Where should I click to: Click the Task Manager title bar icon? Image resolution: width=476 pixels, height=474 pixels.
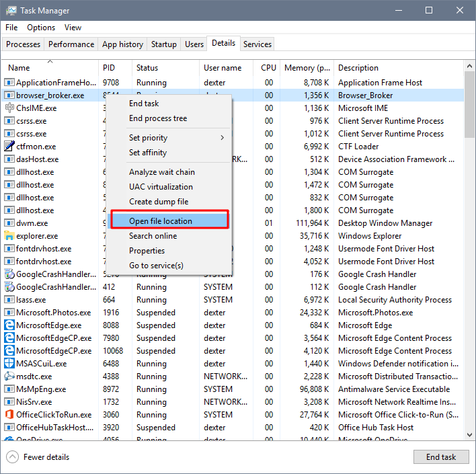pos(11,11)
